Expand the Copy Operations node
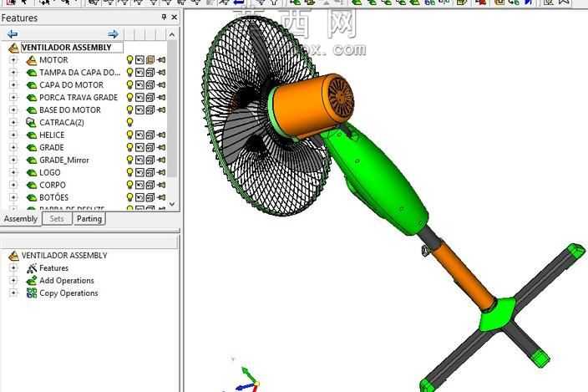The image size is (588, 392). [x=13, y=293]
